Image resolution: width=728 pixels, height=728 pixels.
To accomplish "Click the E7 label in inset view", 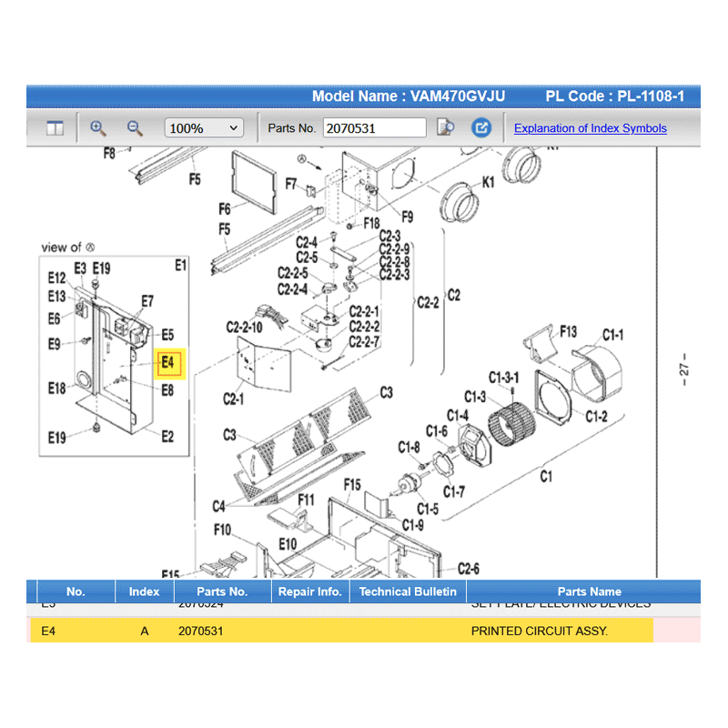I will pos(147,301).
